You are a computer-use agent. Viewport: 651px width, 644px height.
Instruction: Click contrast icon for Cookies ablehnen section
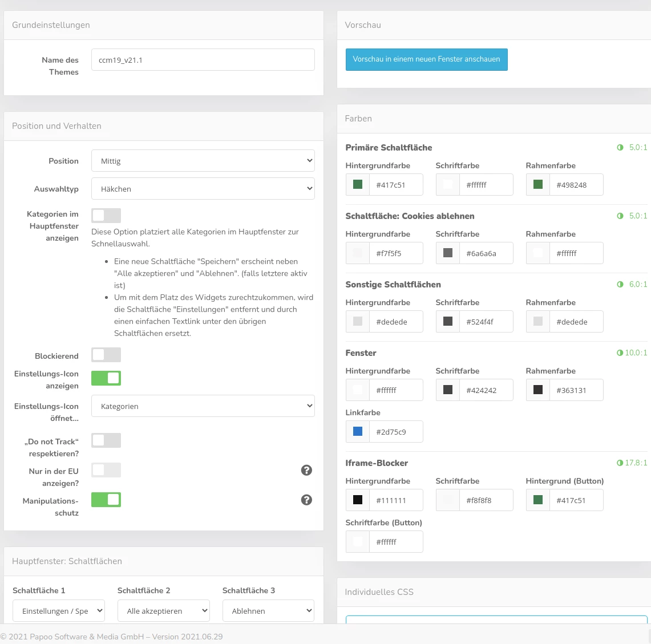click(620, 216)
